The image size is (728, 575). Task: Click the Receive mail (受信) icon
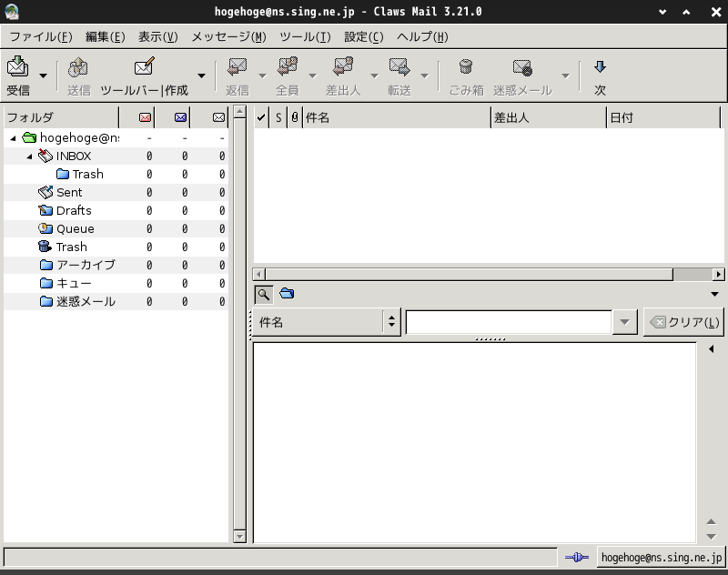(17, 66)
